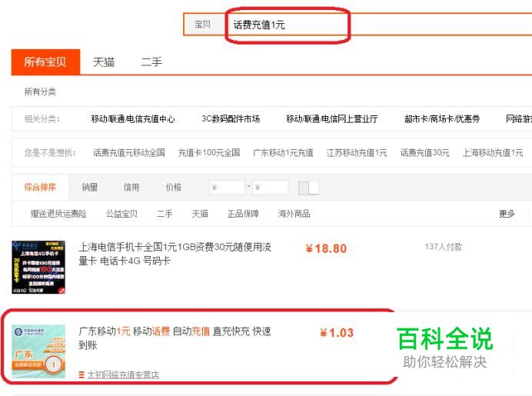The height and width of the screenshot is (396, 532).
Task: Open the 广东移动 recharge product thumbnail
Action: click(x=38, y=351)
